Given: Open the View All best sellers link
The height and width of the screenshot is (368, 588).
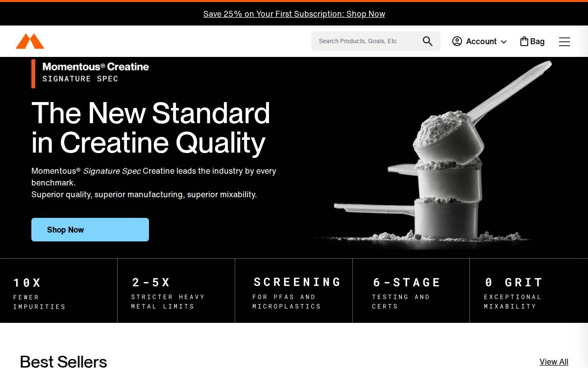Looking at the screenshot, I should 554,362.
